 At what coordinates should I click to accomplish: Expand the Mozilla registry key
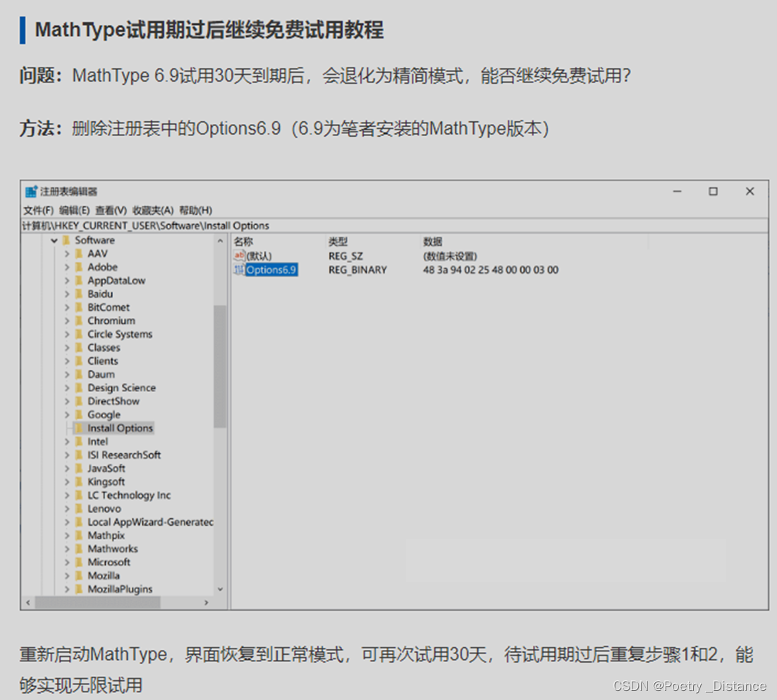coord(67,575)
